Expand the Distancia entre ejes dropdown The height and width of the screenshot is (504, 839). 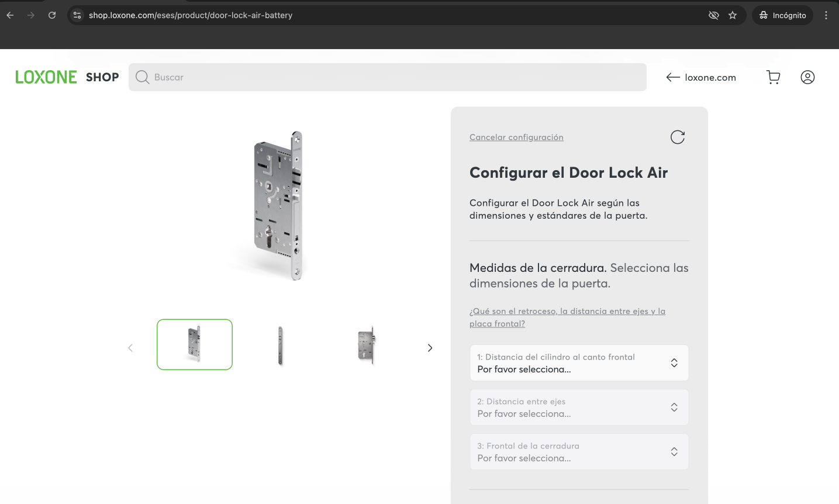(x=579, y=408)
